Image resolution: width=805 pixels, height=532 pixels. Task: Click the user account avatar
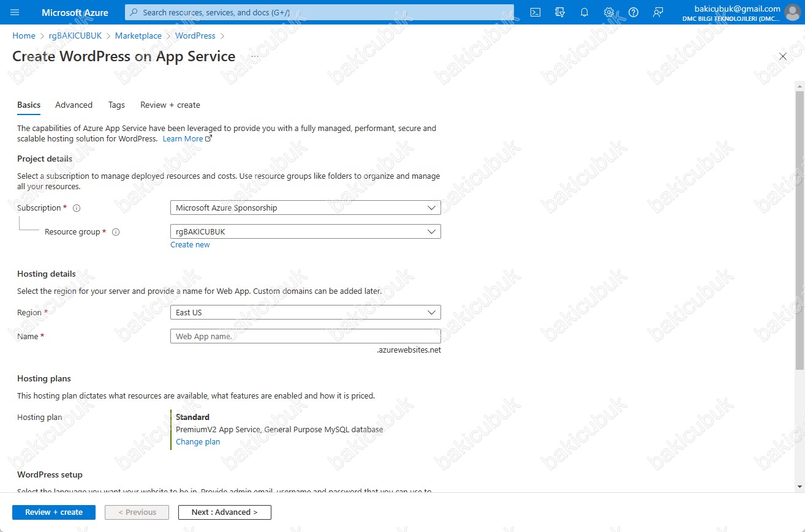pyautogui.click(x=792, y=12)
